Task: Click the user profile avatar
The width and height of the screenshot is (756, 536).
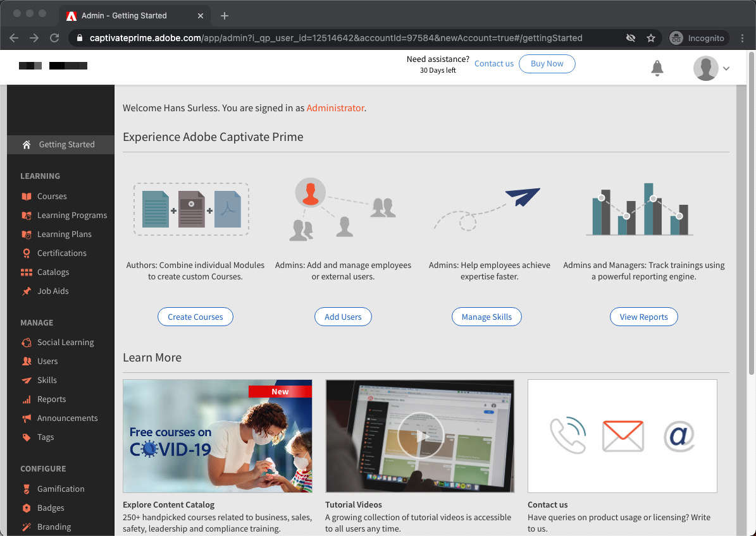Action: pyautogui.click(x=706, y=68)
